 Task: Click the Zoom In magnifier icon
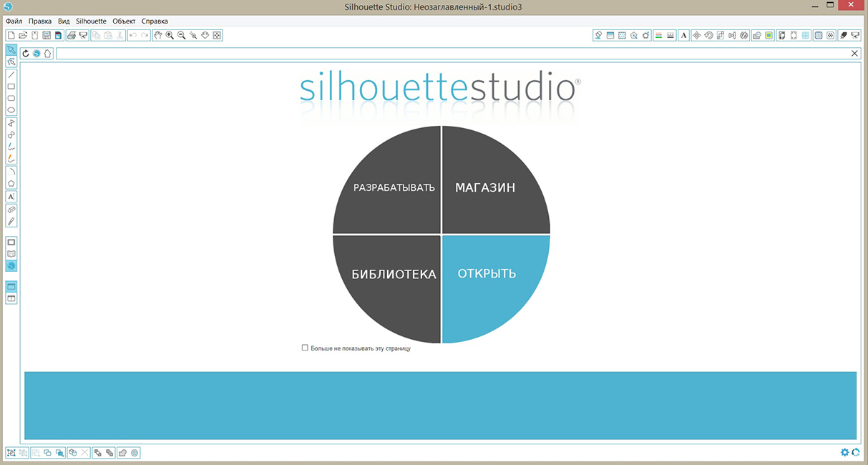pos(170,35)
